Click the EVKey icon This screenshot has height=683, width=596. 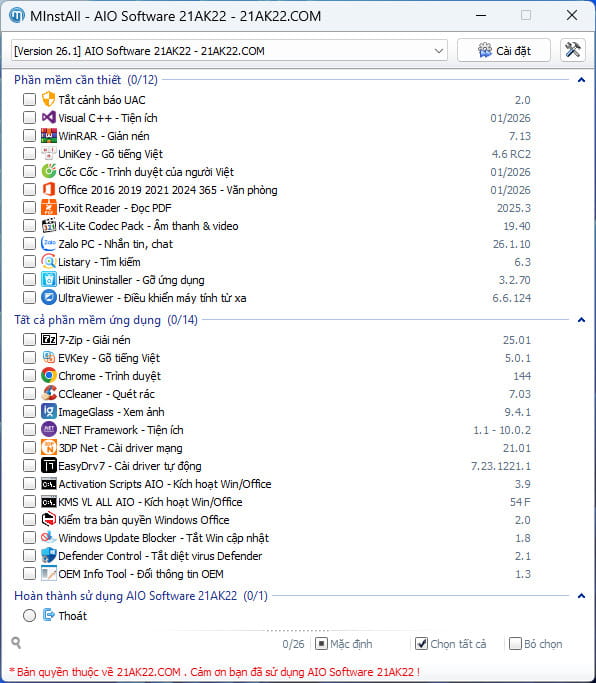[x=48, y=358]
